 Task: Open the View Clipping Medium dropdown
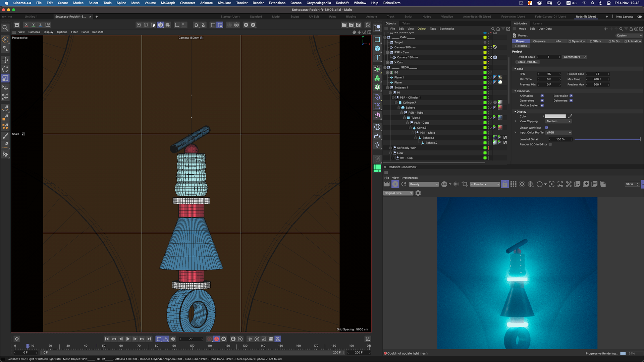[558, 121]
